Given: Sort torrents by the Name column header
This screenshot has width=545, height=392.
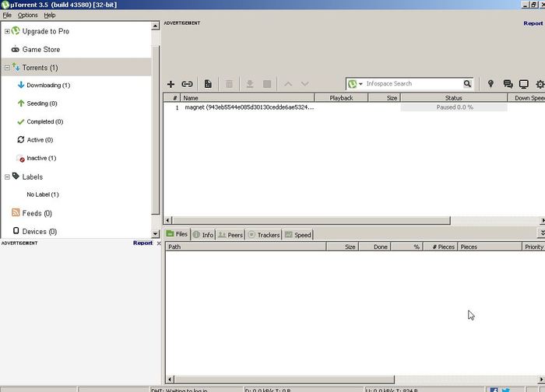Looking at the screenshot, I should 247,98.
